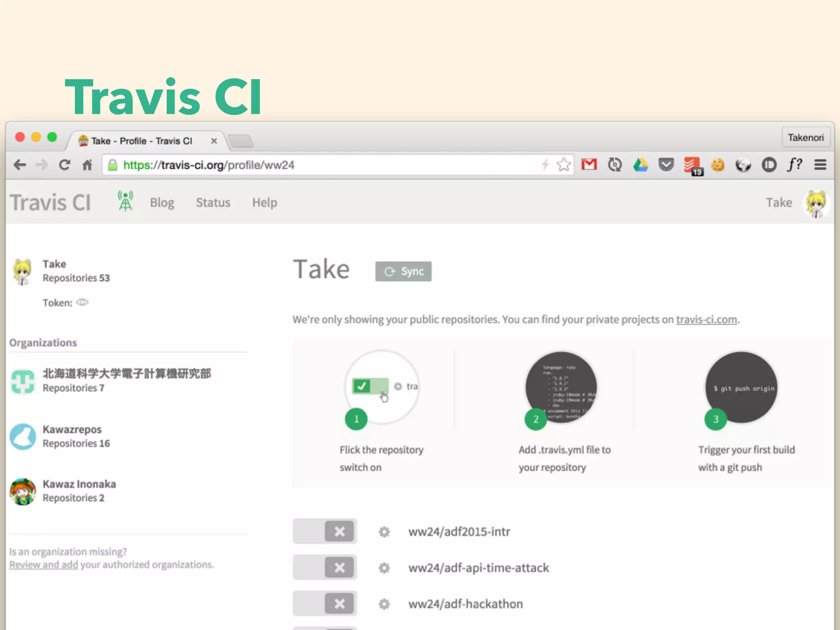Click the Review and add link
The height and width of the screenshot is (630, 840).
click(x=43, y=565)
